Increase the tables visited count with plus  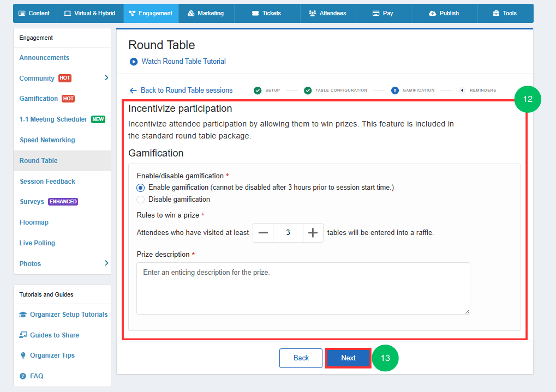[x=313, y=233]
